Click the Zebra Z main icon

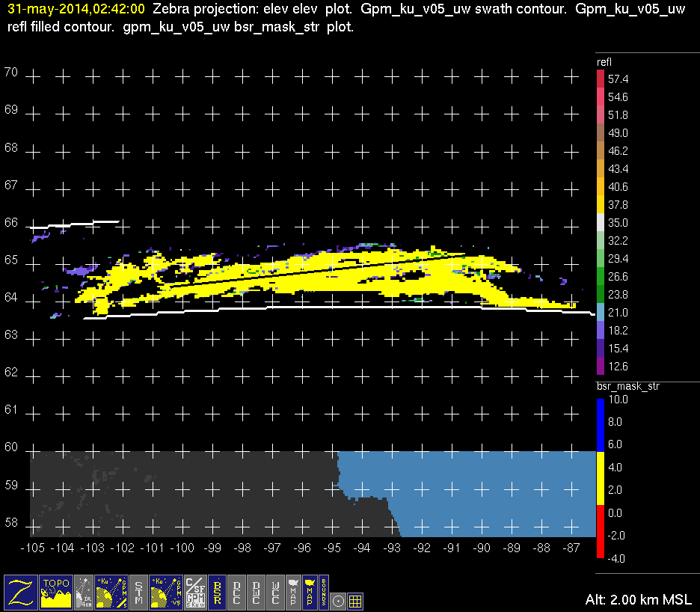click(20, 593)
